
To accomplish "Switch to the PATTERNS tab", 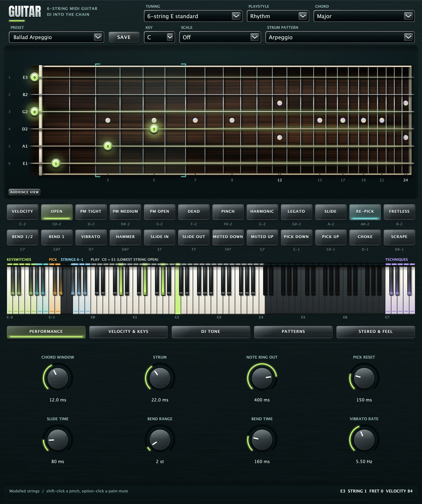I will (x=293, y=332).
